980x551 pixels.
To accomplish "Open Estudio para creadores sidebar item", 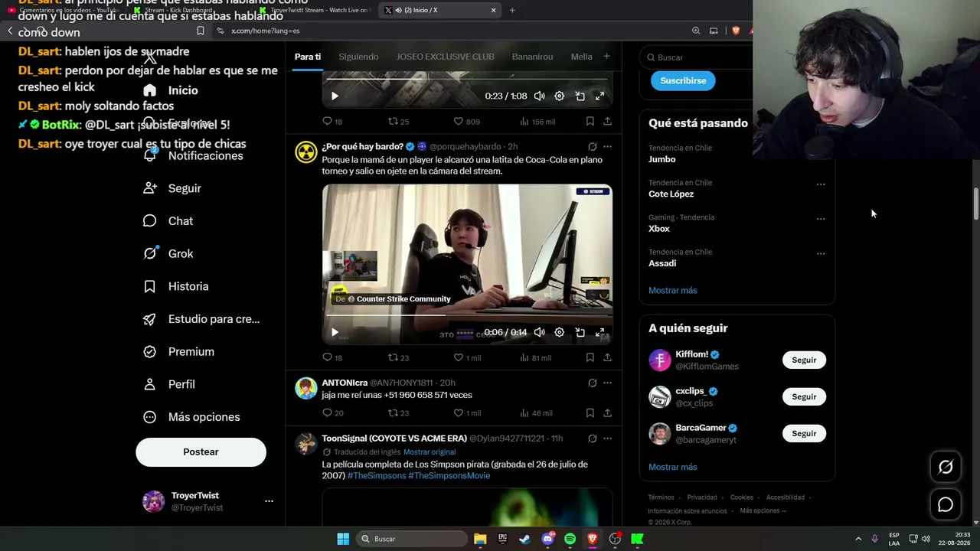I will click(x=201, y=319).
